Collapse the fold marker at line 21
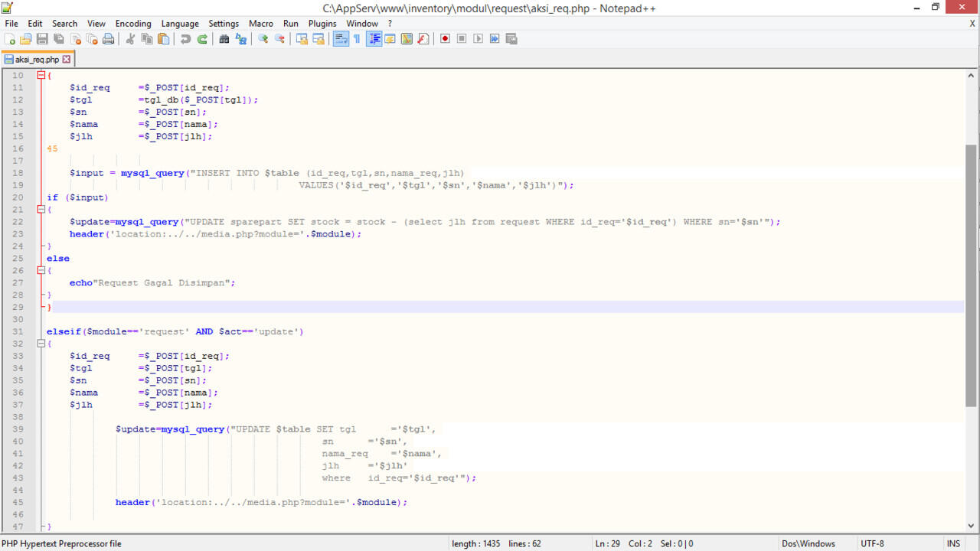 point(40,210)
